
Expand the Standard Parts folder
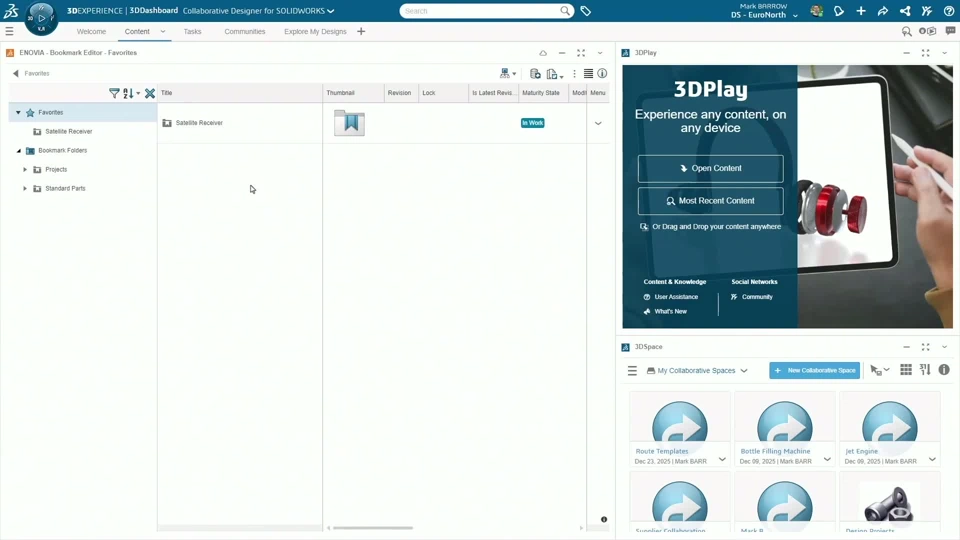tap(25, 189)
